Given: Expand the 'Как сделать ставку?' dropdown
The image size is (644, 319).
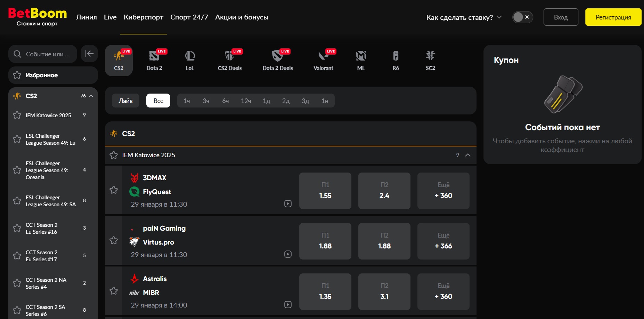Looking at the screenshot, I should pyautogui.click(x=464, y=17).
